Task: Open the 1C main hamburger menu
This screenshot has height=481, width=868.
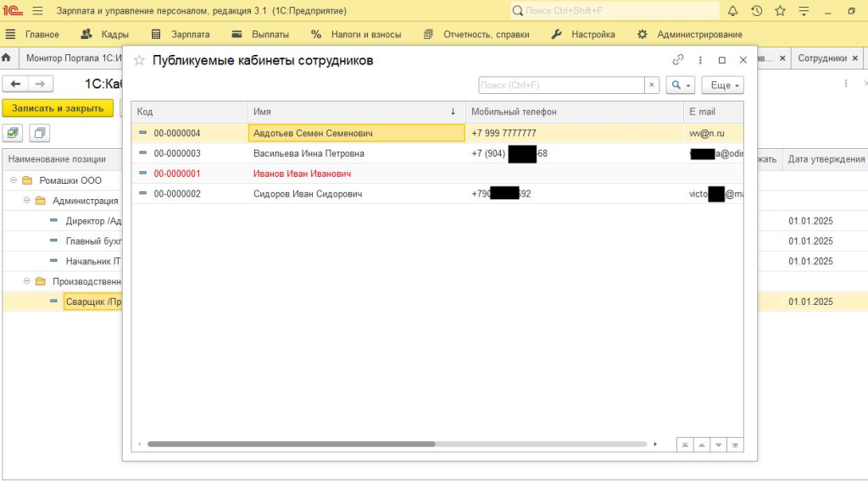Action: coord(37,11)
